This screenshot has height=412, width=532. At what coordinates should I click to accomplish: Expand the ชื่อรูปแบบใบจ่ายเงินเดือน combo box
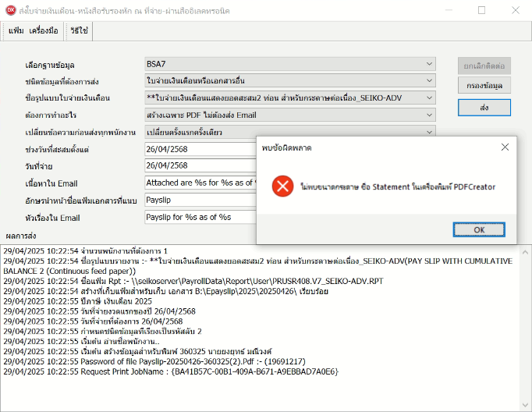[289, 98]
